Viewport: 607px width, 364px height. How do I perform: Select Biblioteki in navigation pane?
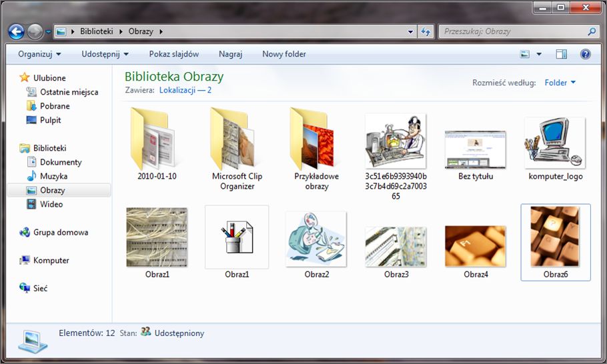[49, 148]
